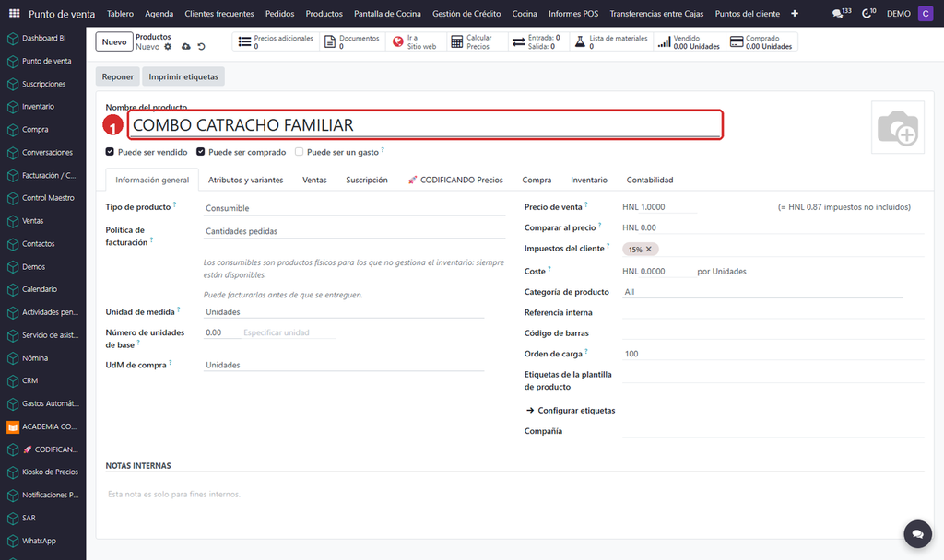Open the activities clock icon
Image resolution: width=944 pixels, height=560 pixels.
coord(868,13)
